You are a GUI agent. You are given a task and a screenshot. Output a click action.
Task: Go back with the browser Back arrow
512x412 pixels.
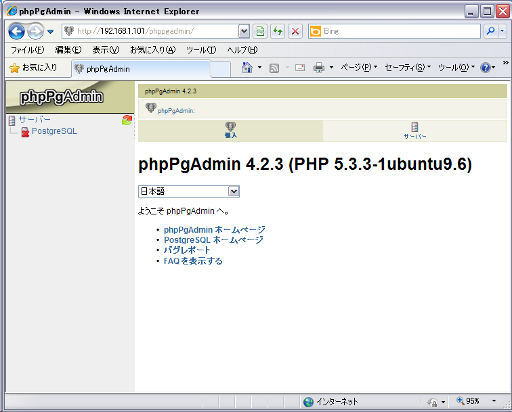point(16,31)
